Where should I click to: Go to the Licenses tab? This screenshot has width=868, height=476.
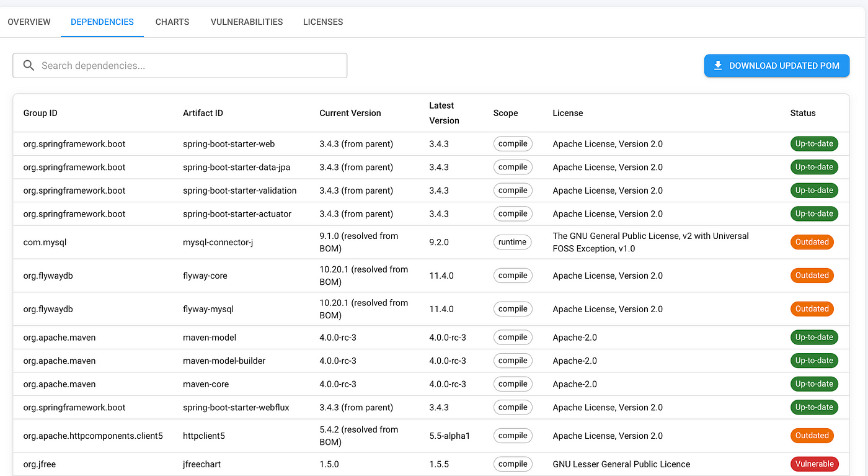pyautogui.click(x=323, y=22)
